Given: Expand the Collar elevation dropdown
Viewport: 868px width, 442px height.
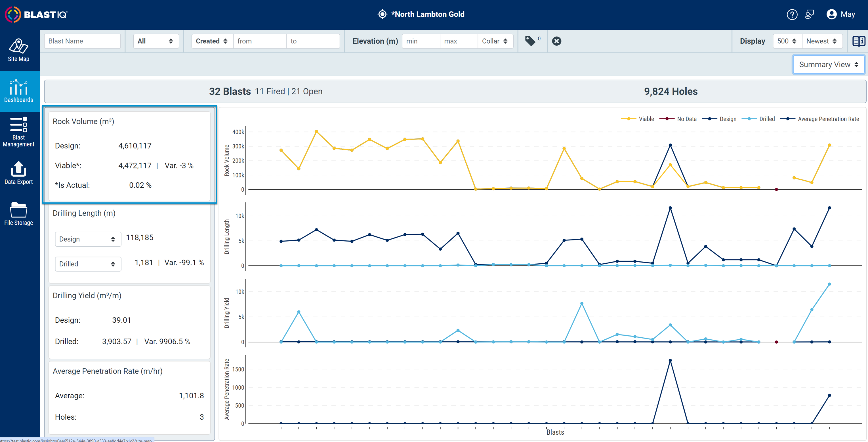Looking at the screenshot, I should pos(495,41).
